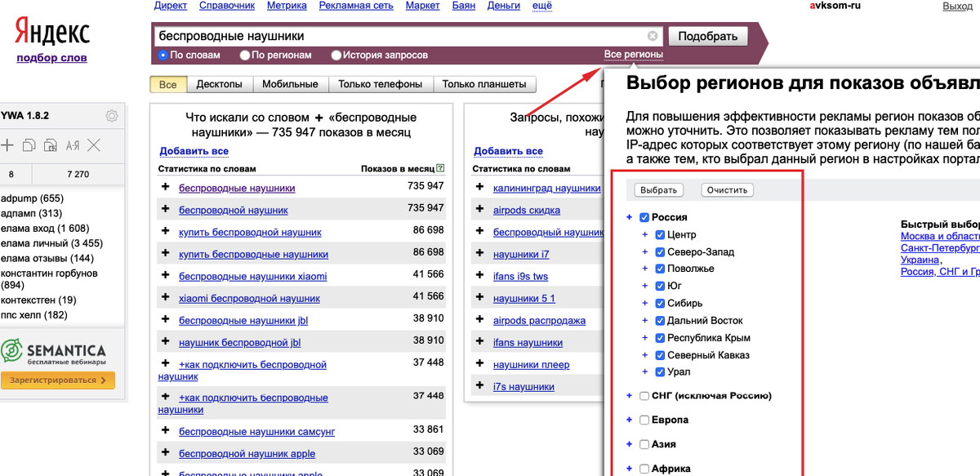Click 'Очистить' in region popup
The width and height of the screenshot is (980, 476).
(727, 190)
